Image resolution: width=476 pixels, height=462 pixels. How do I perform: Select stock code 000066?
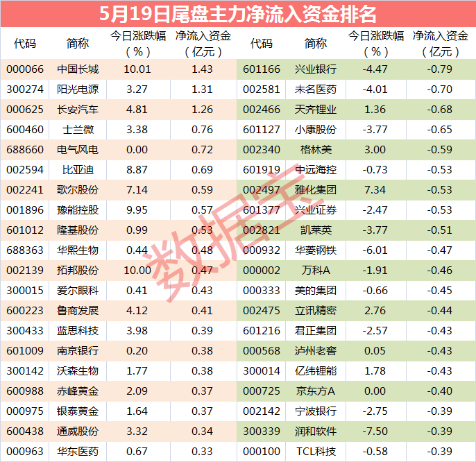click(x=25, y=69)
